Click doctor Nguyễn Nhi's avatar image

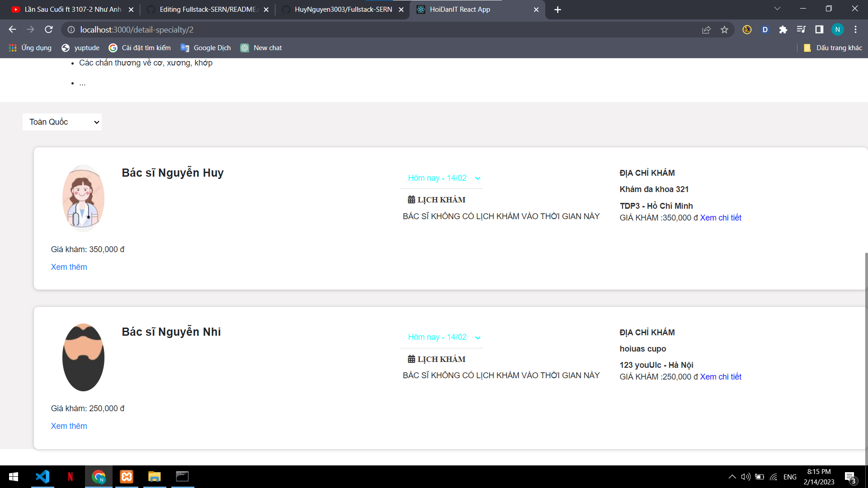pos(83,357)
